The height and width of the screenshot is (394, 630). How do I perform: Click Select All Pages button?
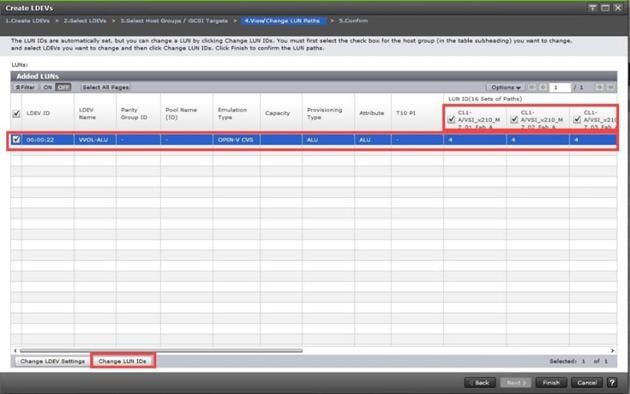(106, 87)
